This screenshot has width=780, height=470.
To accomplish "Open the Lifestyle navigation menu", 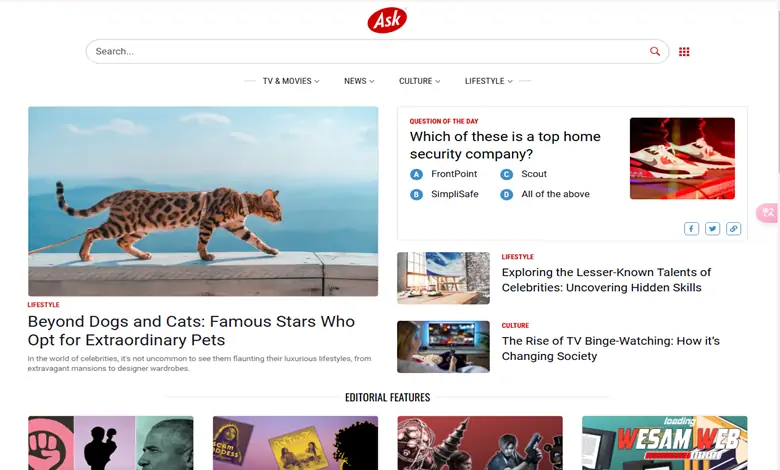I will coord(488,81).
